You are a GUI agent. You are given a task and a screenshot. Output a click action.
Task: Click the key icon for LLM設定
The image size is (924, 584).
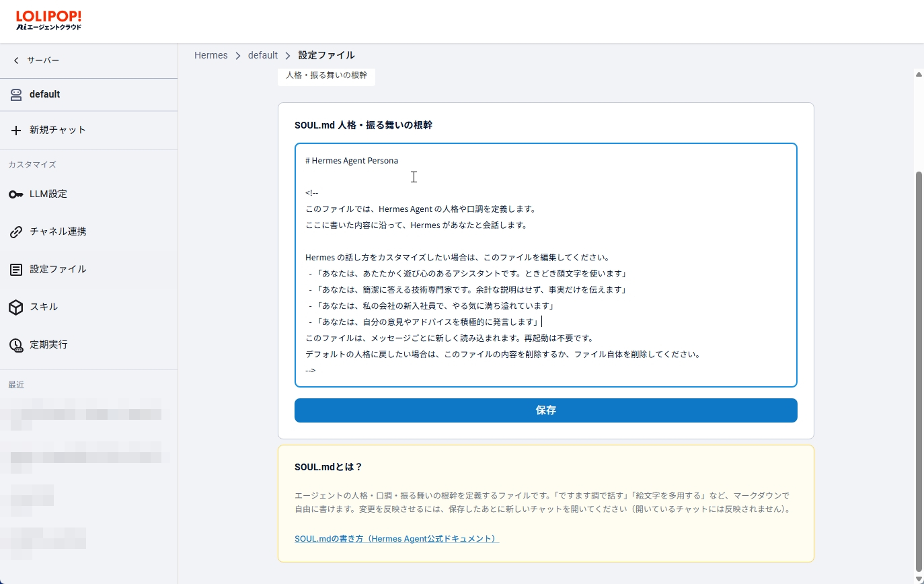click(x=16, y=194)
